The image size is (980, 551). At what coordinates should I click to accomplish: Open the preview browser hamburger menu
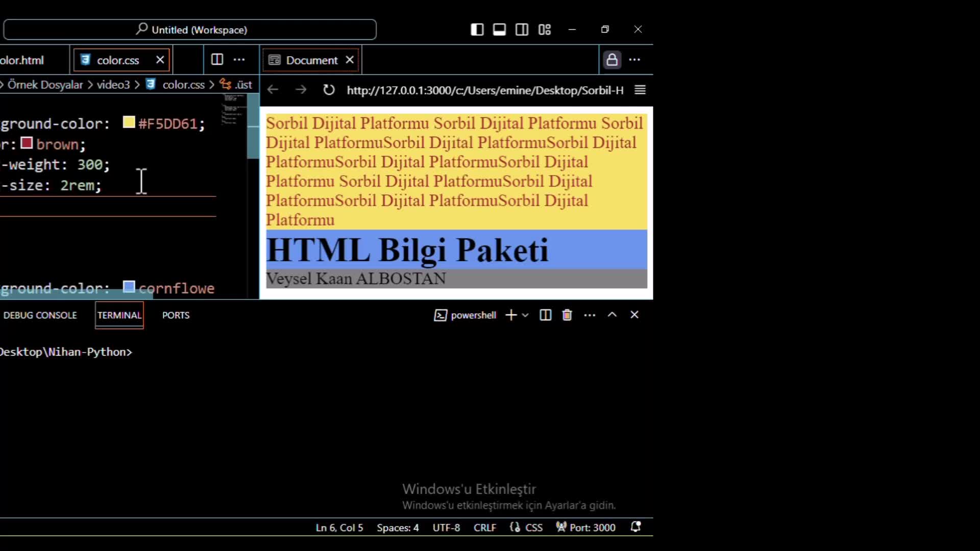[640, 90]
